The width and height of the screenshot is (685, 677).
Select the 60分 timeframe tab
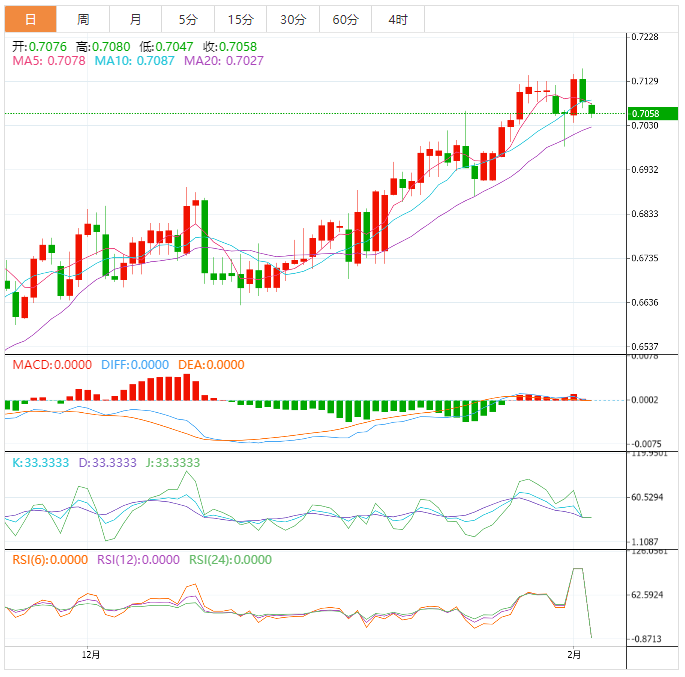click(x=345, y=19)
